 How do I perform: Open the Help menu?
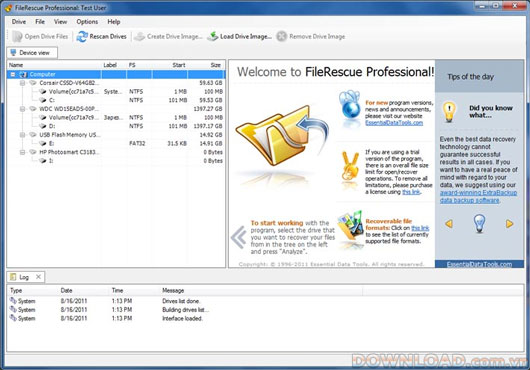[x=114, y=22]
